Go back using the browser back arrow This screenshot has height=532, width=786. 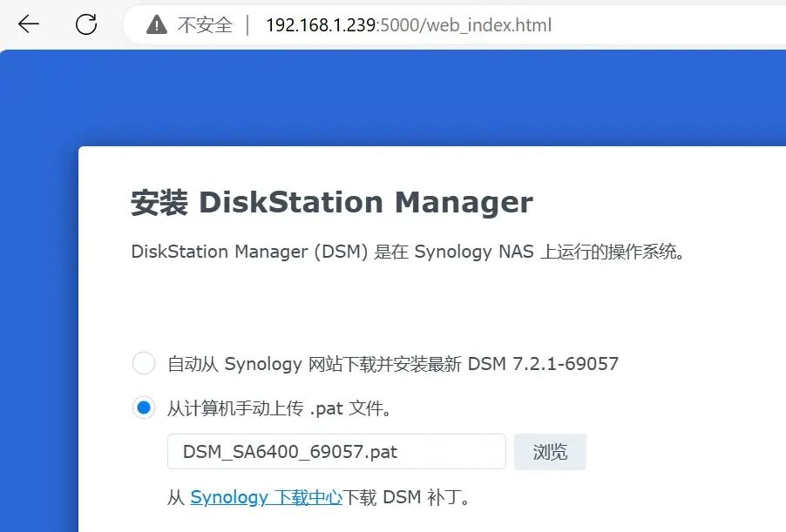(29, 24)
